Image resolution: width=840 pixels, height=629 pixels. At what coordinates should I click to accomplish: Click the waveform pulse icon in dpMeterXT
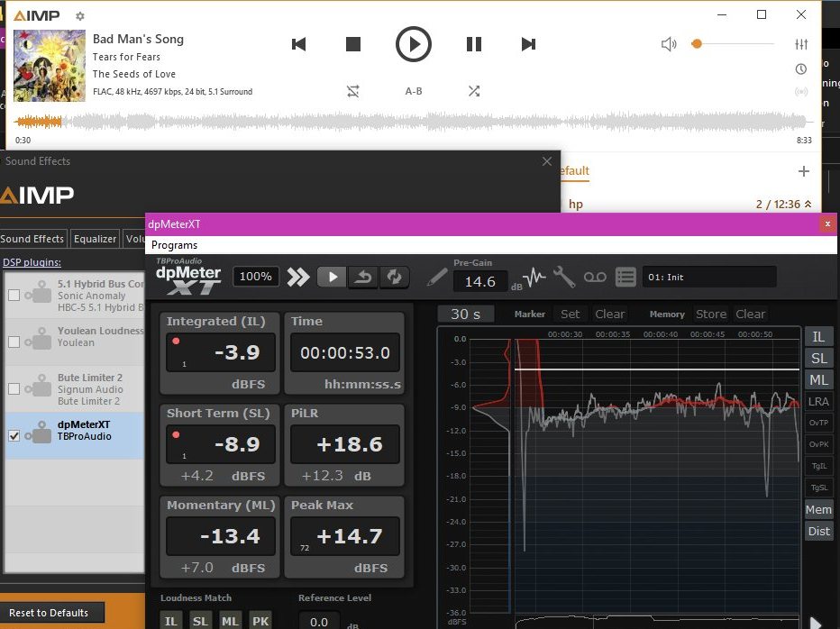534,278
